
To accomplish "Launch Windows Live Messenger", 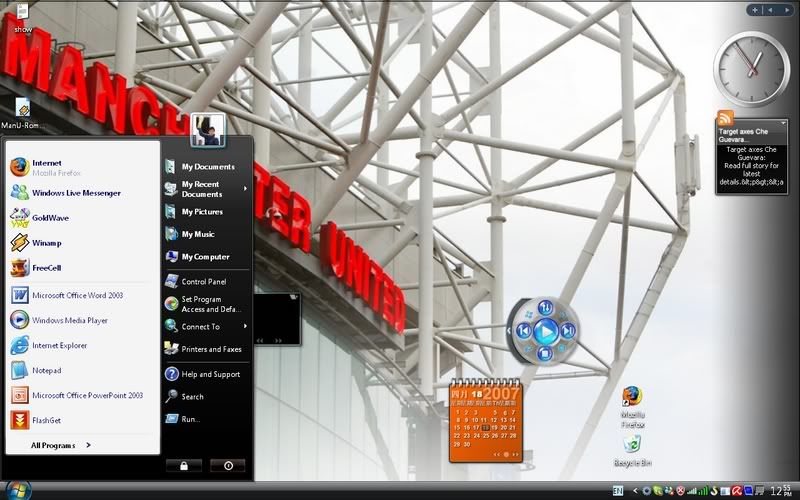I will [75, 193].
